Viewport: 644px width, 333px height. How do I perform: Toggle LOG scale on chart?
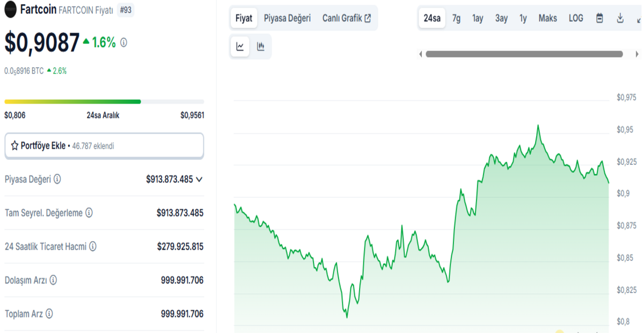[576, 18]
